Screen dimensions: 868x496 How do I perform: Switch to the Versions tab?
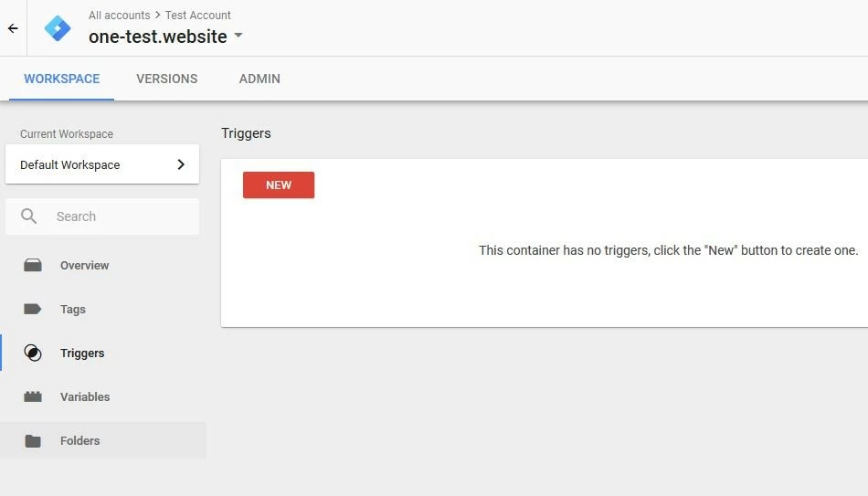166,79
